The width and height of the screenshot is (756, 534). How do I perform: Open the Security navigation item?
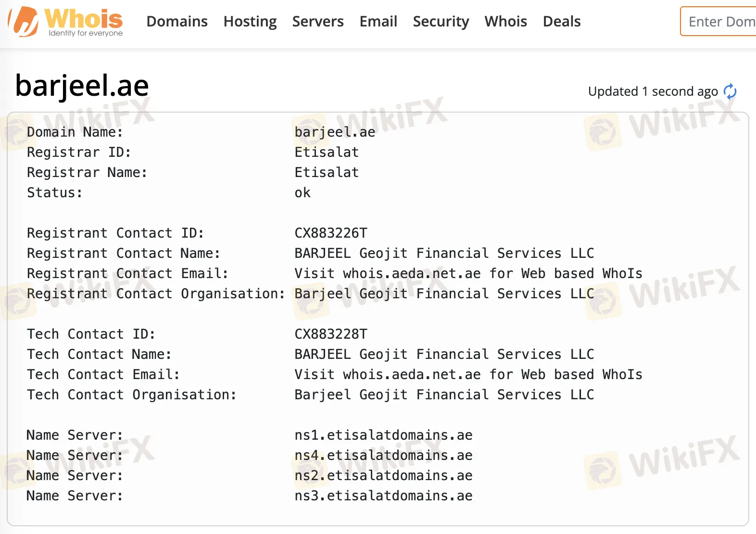441,22
